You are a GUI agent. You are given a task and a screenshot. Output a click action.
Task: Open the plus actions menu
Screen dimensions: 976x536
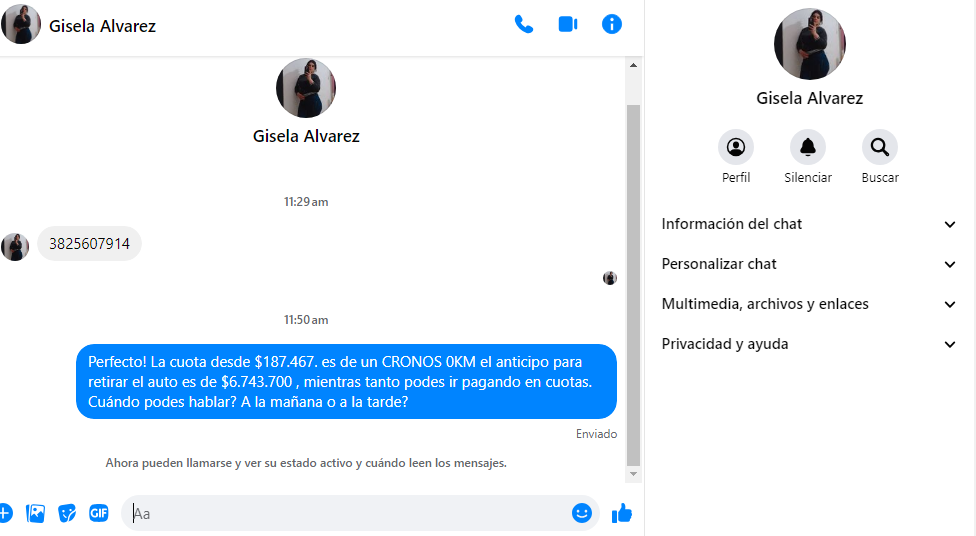[5, 514]
